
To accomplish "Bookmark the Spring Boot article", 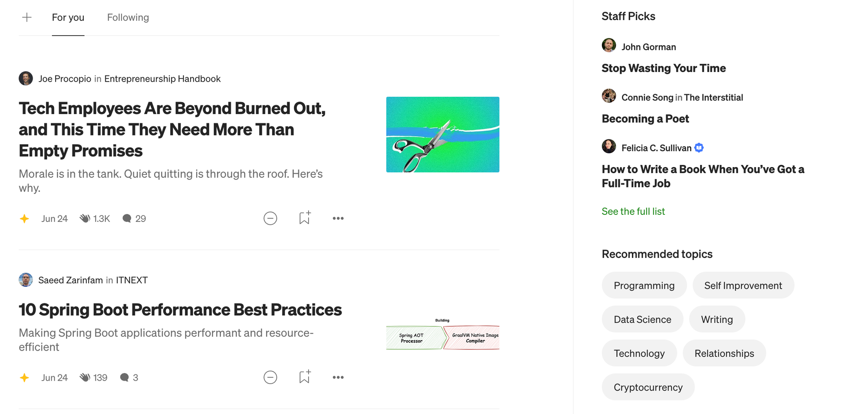I will (304, 377).
